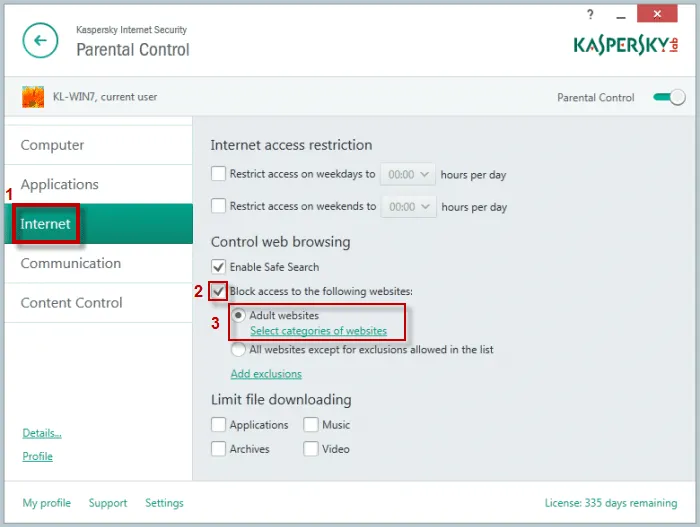Screen dimensions: 700x527
Task: Open the Details... link
Action: (x=42, y=433)
